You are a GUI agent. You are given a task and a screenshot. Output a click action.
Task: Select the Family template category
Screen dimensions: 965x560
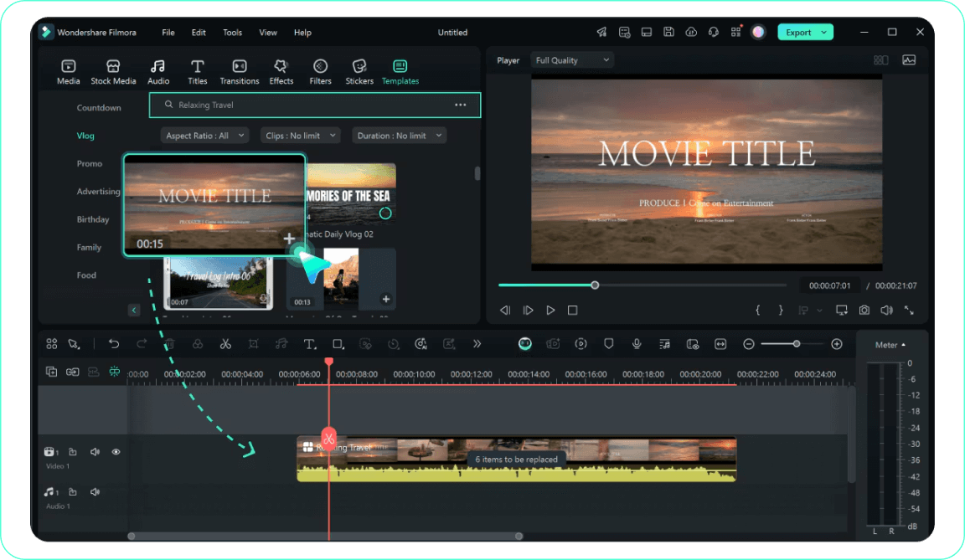click(x=89, y=247)
